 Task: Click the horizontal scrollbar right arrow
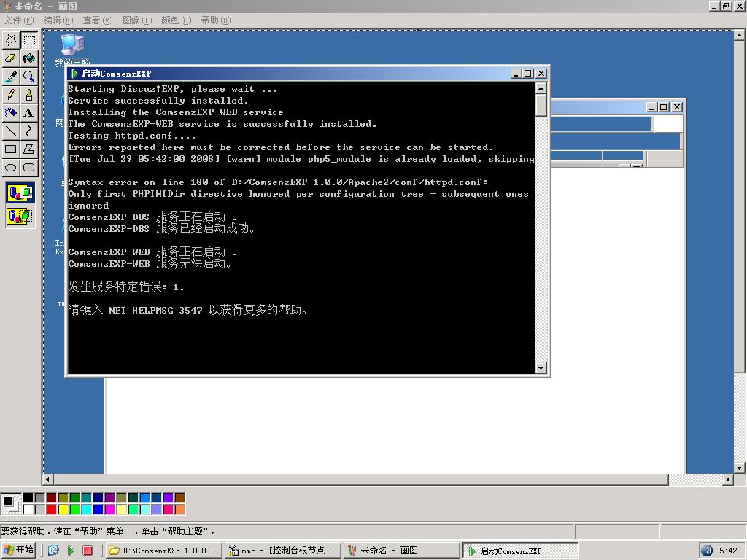pyautogui.click(x=727, y=480)
